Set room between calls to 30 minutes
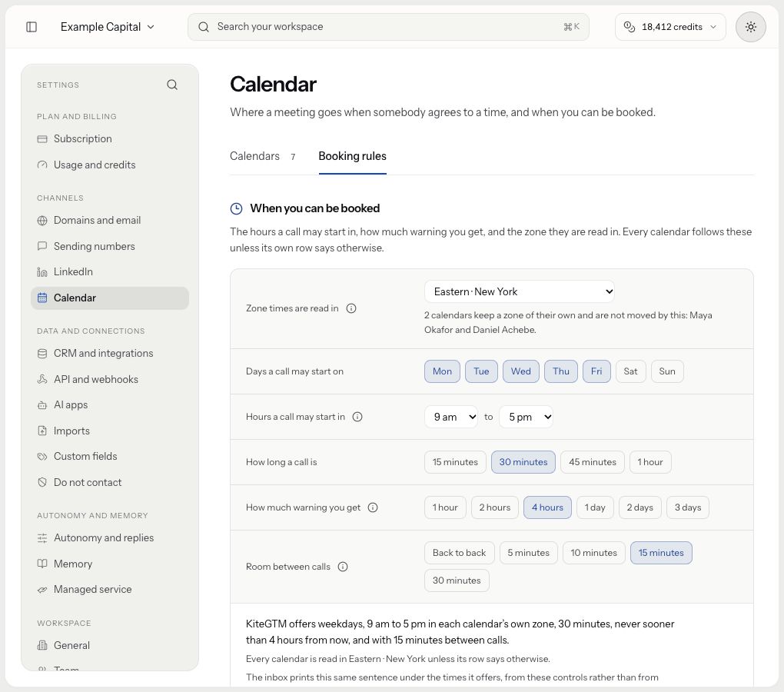Image resolution: width=784 pixels, height=692 pixels. point(457,581)
